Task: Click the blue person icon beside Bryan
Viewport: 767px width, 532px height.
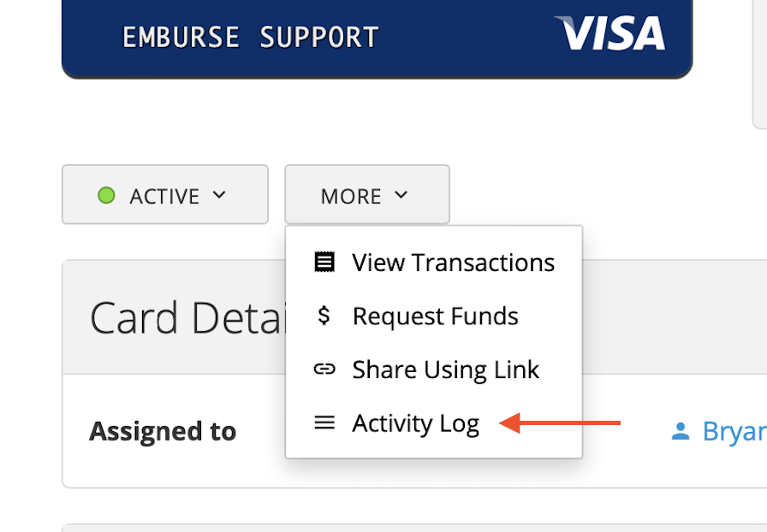Action: pos(681,431)
